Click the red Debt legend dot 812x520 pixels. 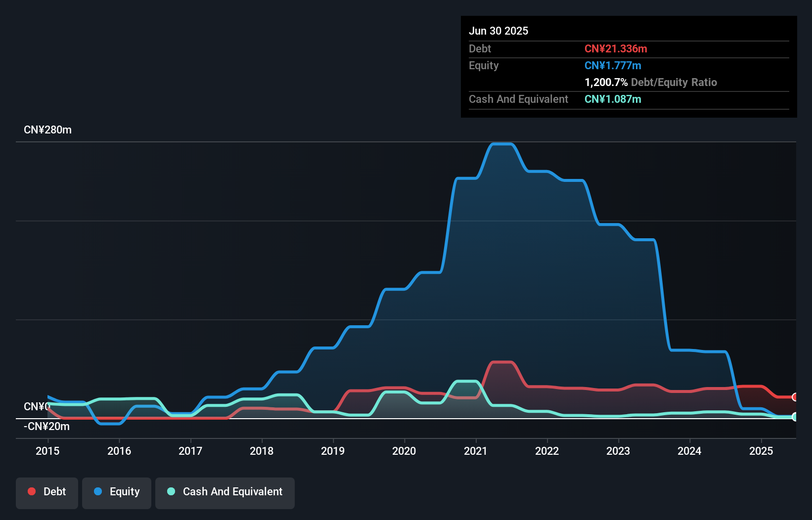31,491
